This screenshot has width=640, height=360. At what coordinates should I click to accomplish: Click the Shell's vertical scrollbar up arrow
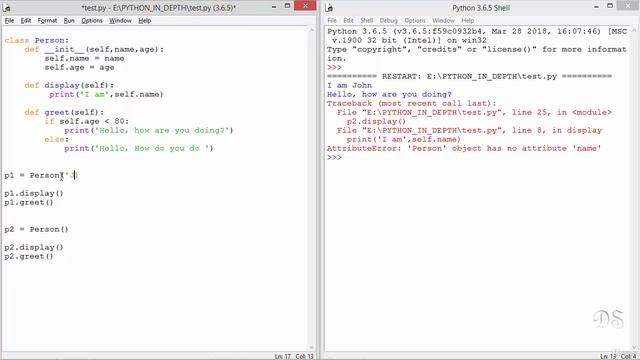tap(634, 30)
